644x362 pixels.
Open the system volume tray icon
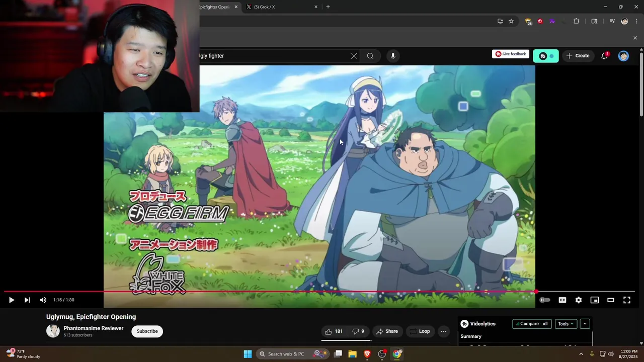(611, 354)
